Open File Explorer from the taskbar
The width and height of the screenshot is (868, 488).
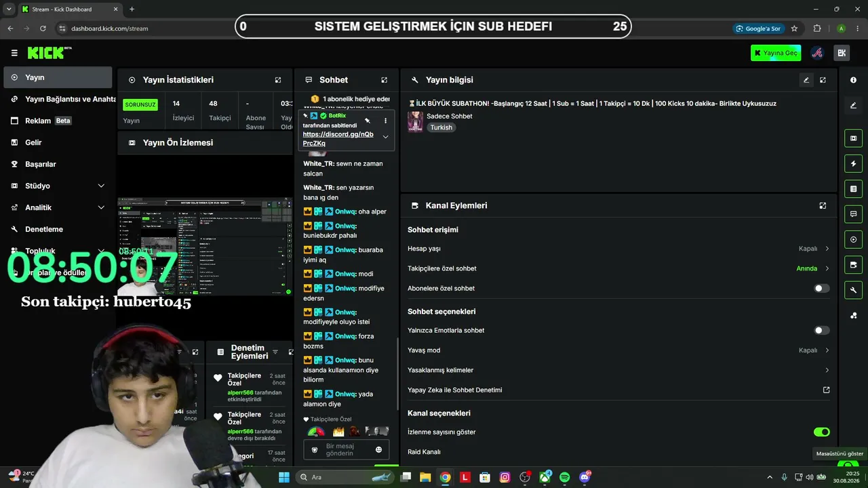pyautogui.click(x=425, y=477)
